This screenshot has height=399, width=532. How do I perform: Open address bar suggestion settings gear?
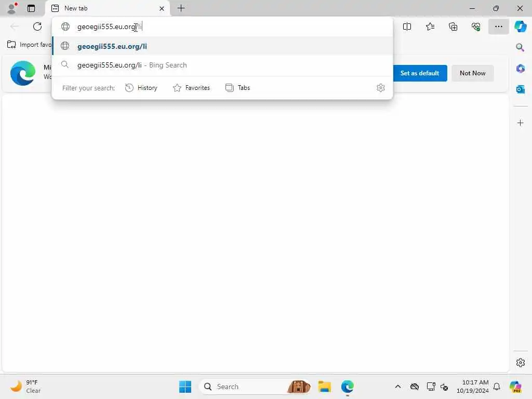click(x=381, y=88)
